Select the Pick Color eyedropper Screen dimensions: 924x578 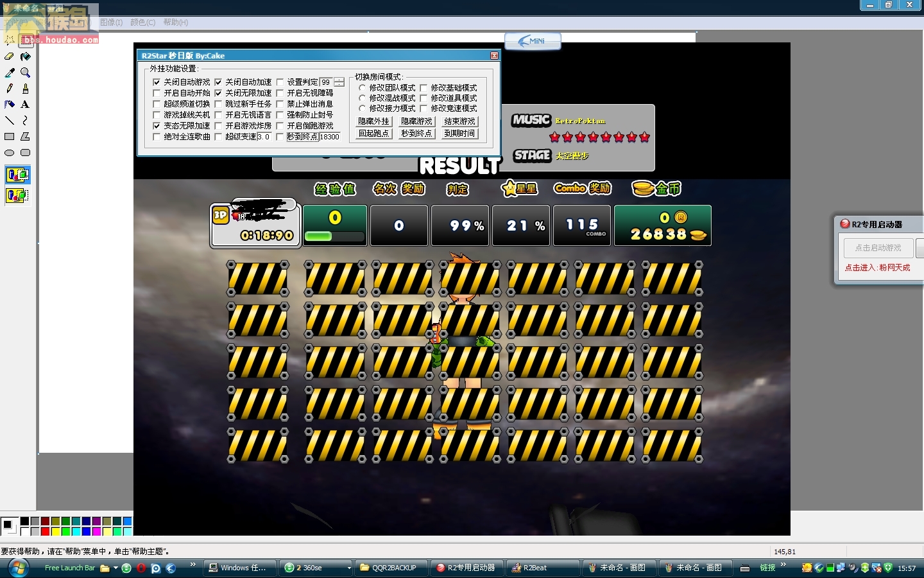[10, 73]
